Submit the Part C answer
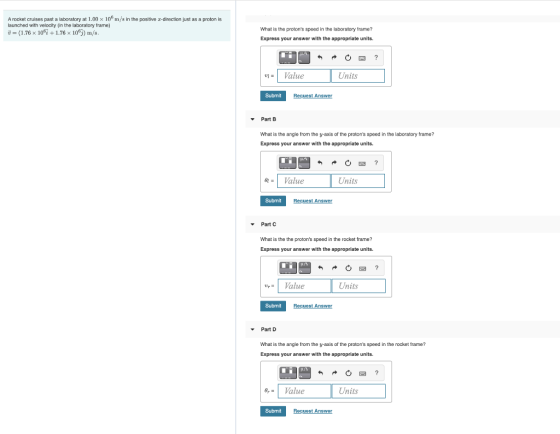560x434 pixels. coord(273,306)
